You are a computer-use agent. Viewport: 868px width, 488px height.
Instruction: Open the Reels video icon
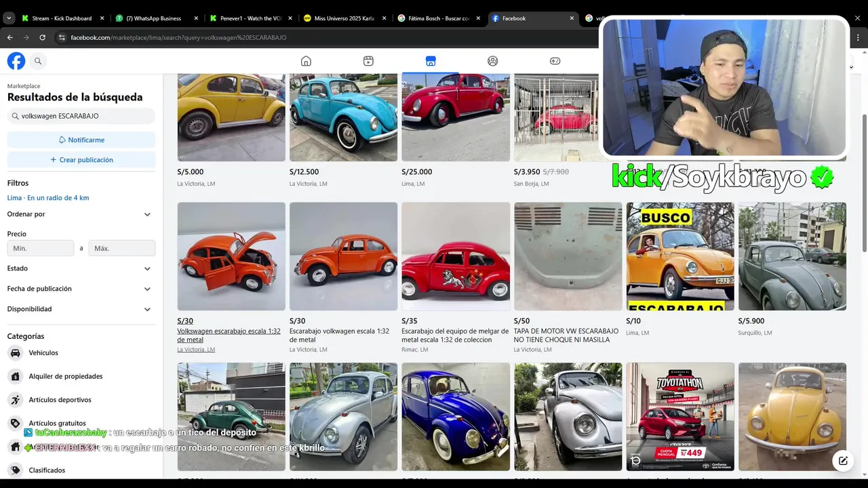click(368, 61)
